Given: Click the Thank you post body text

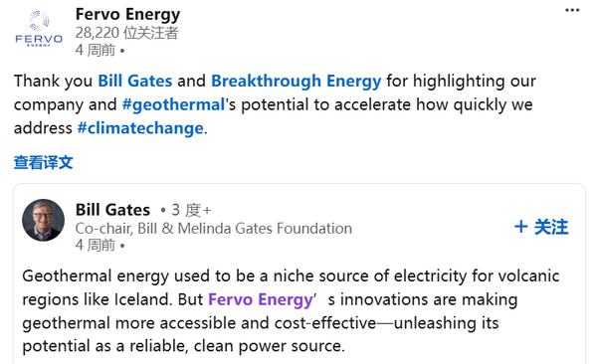Looking at the screenshot, I should pyautogui.click(x=275, y=104).
